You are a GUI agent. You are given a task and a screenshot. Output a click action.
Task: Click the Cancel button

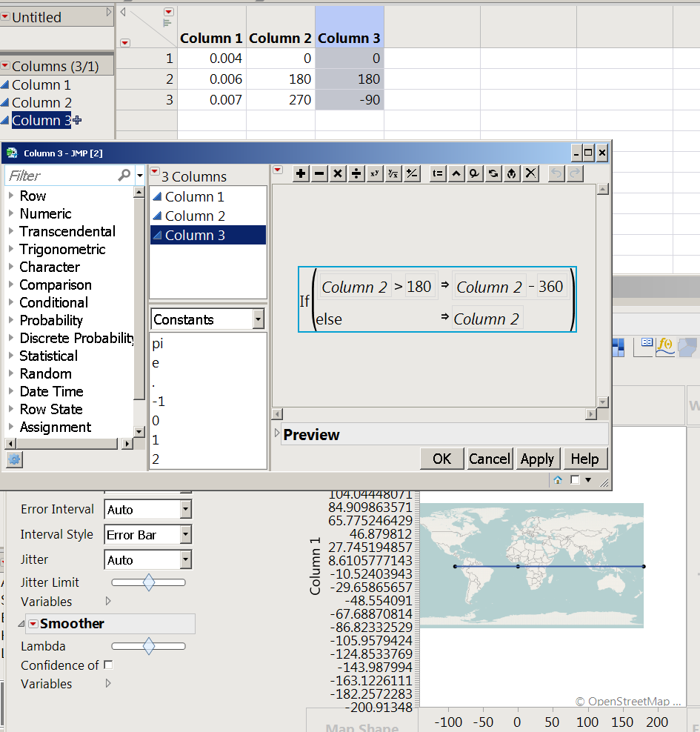(490, 459)
